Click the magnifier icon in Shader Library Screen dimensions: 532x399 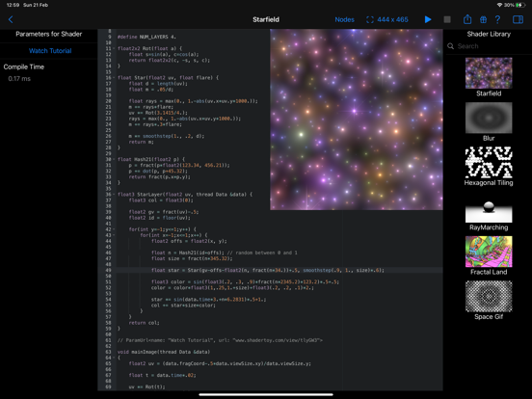click(x=451, y=46)
